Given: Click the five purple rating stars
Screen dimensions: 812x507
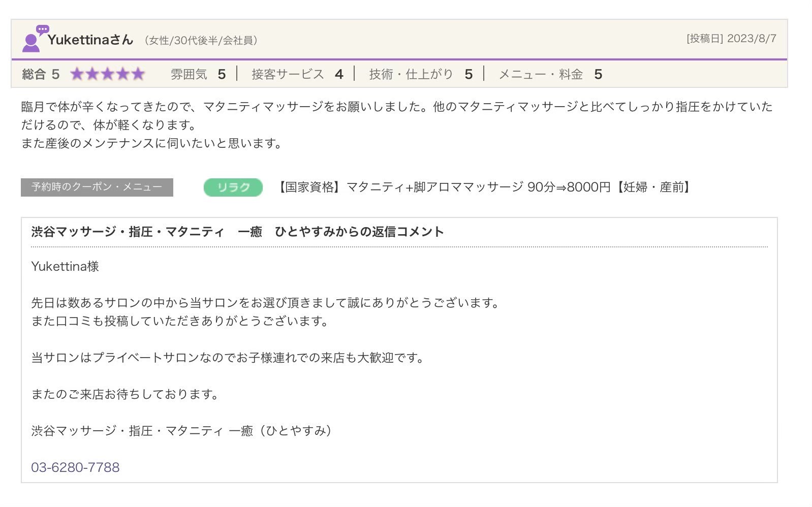Looking at the screenshot, I should 108,74.
